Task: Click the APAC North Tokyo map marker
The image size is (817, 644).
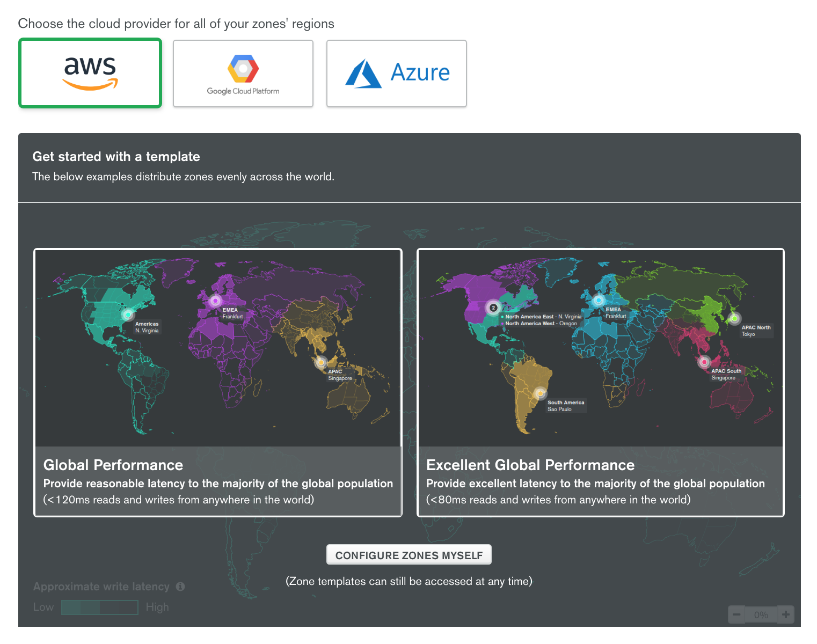Action: coord(734,318)
